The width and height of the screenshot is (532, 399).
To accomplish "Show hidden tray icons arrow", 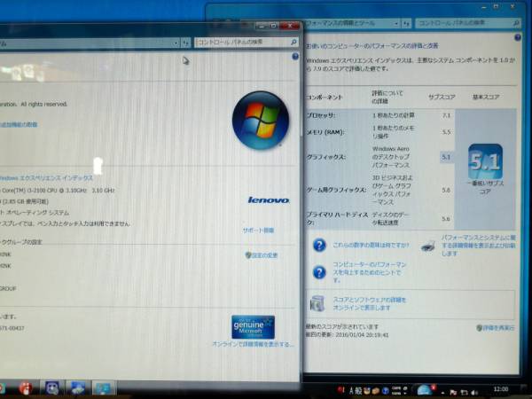I will coord(442,393).
